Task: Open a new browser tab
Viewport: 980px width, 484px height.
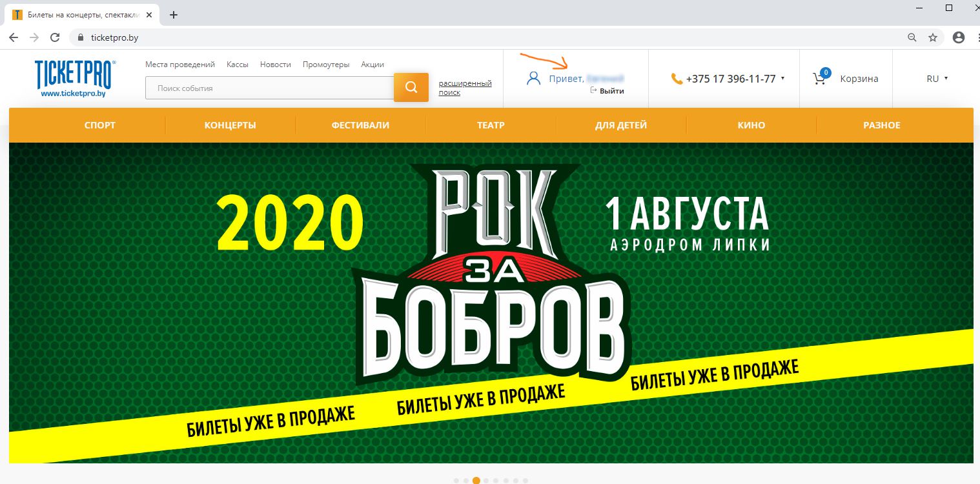Action: 173,14
